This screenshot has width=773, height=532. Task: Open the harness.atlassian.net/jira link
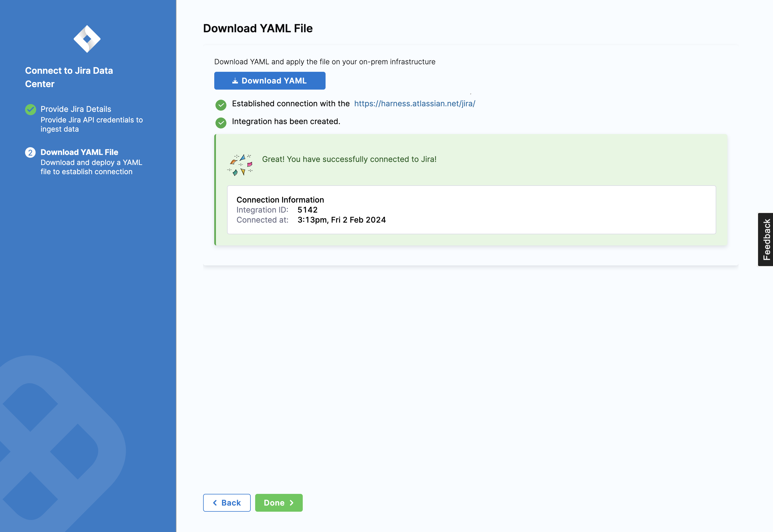click(414, 103)
